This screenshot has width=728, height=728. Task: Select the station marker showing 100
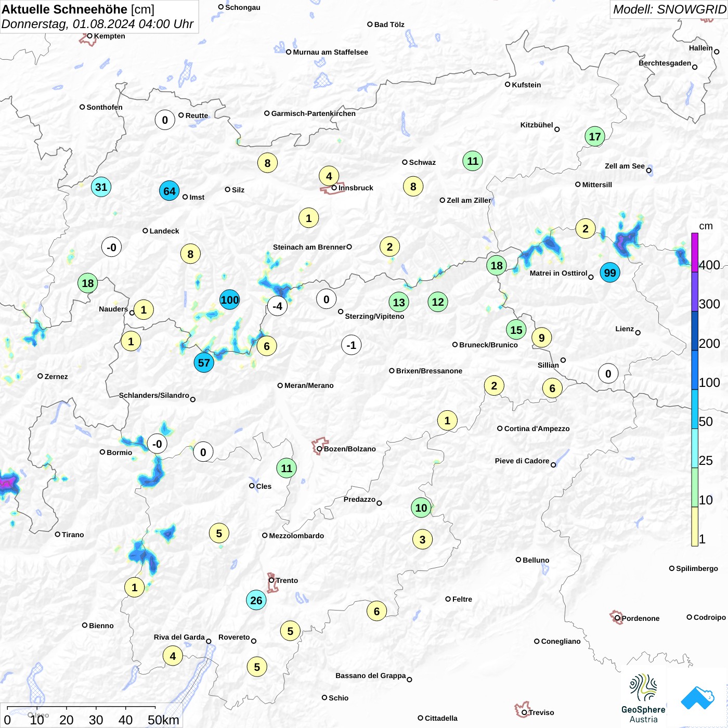[229, 300]
